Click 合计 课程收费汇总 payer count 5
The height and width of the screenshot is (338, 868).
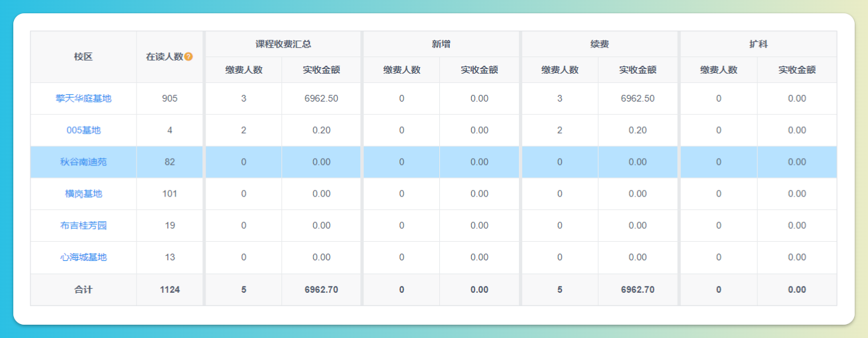click(244, 290)
